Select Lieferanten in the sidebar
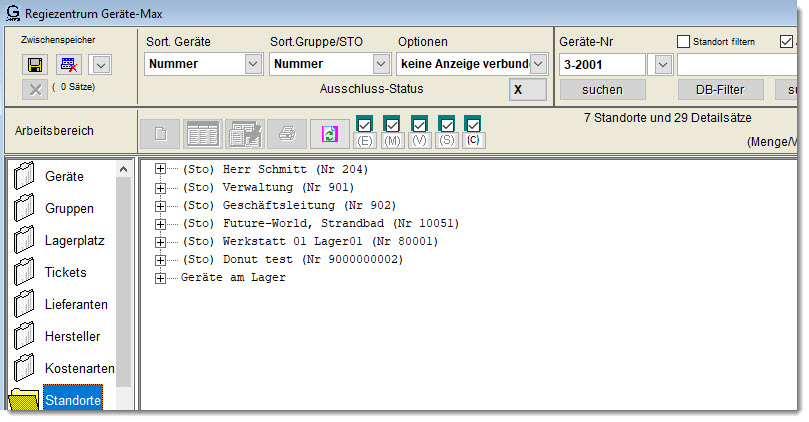 pyautogui.click(x=76, y=304)
